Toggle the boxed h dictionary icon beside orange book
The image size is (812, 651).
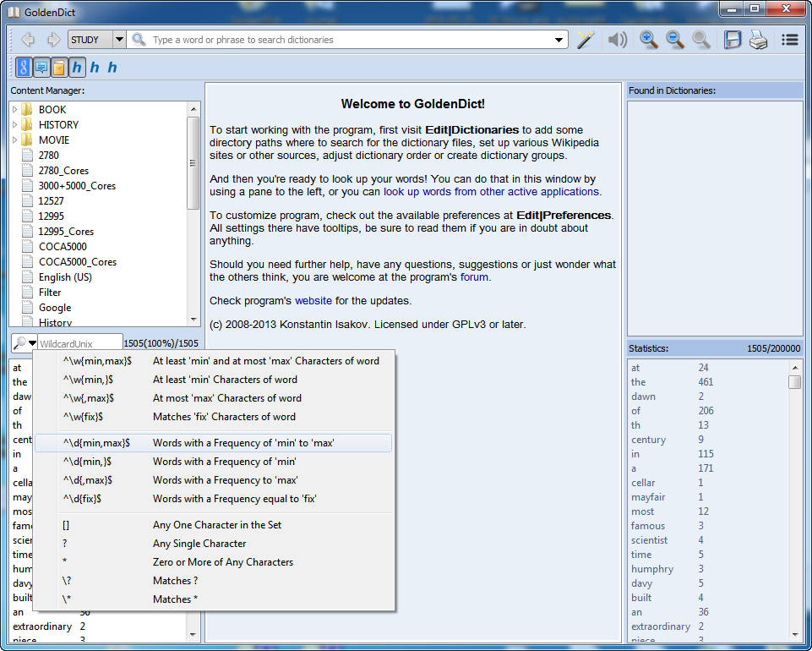(77, 68)
